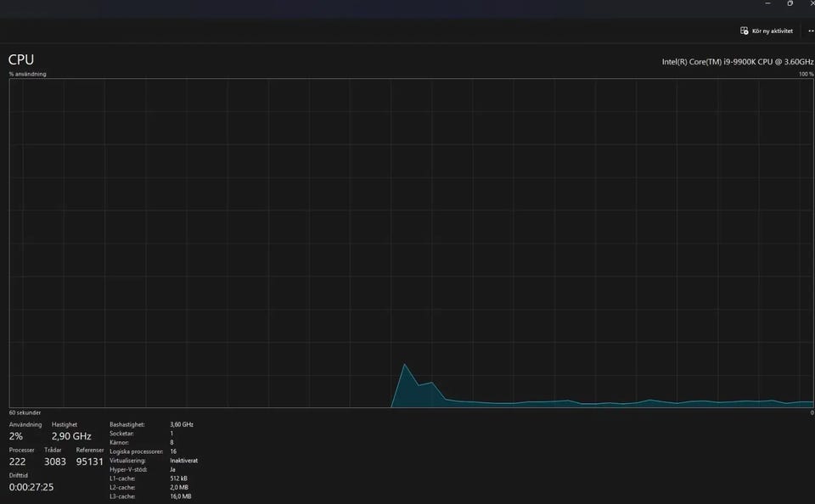Viewport: 815px width, 504px height.
Task: Click the Virtualisering Inaktiverat value
Action: point(183,461)
